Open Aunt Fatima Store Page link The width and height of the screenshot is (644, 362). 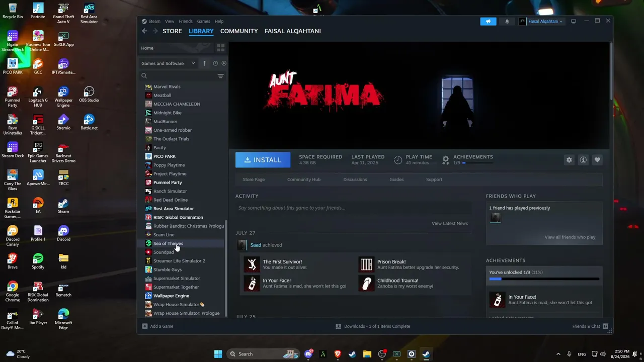tap(254, 179)
